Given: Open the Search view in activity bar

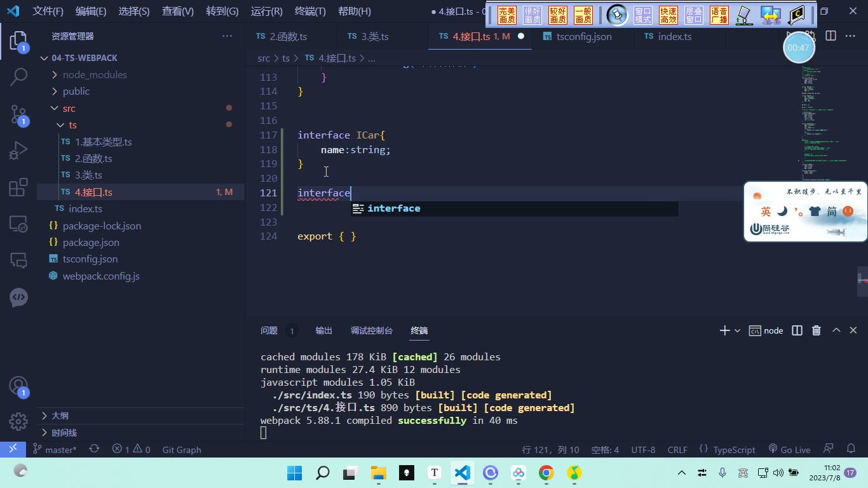Looking at the screenshot, I should coord(19,77).
